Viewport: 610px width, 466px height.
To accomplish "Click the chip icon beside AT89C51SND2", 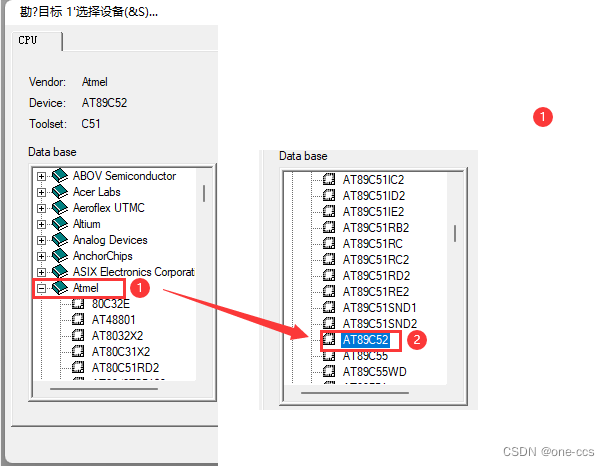I will click(x=329, y=323).
